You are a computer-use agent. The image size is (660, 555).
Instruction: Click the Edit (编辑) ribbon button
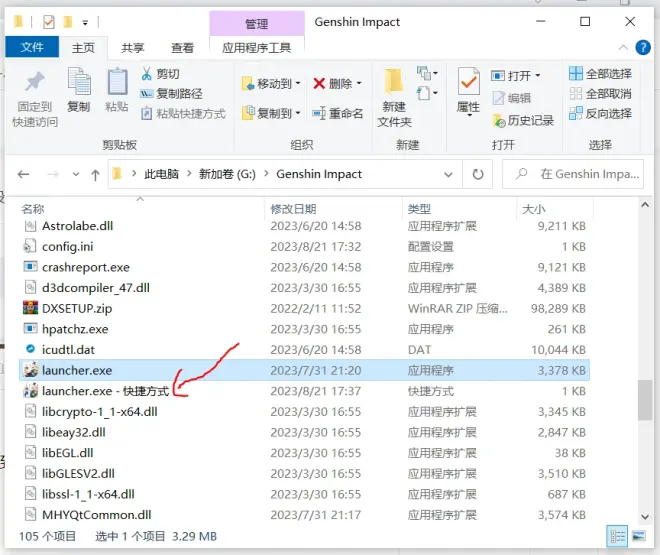511,98
